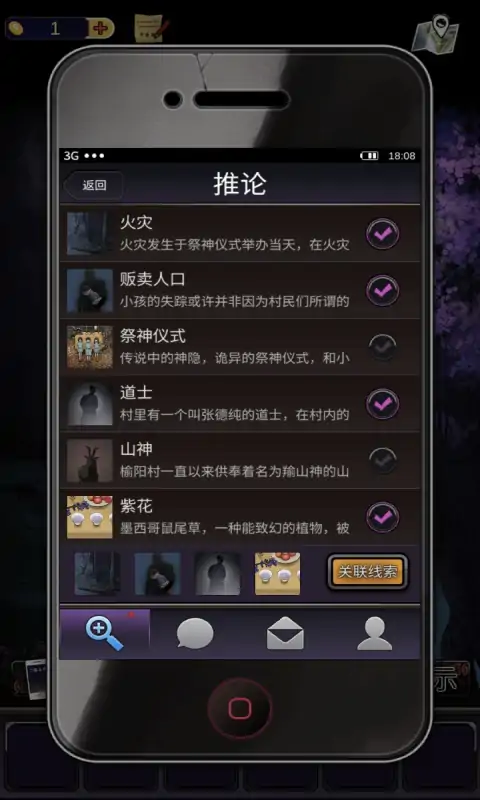Viewport: 480px width, 800px height.
Task: Open the envelope mail tab
Action: [285, 634]
